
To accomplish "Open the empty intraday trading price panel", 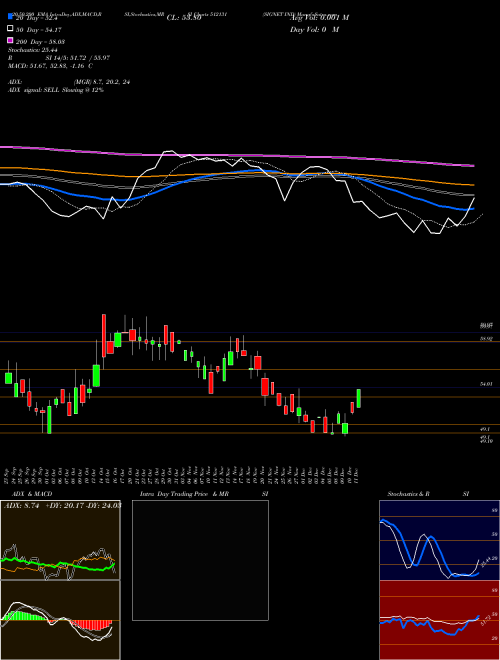I will tap(200, 560).
